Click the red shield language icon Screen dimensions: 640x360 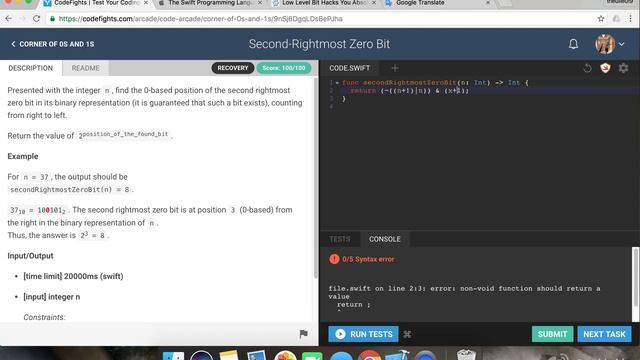point(605,68)
